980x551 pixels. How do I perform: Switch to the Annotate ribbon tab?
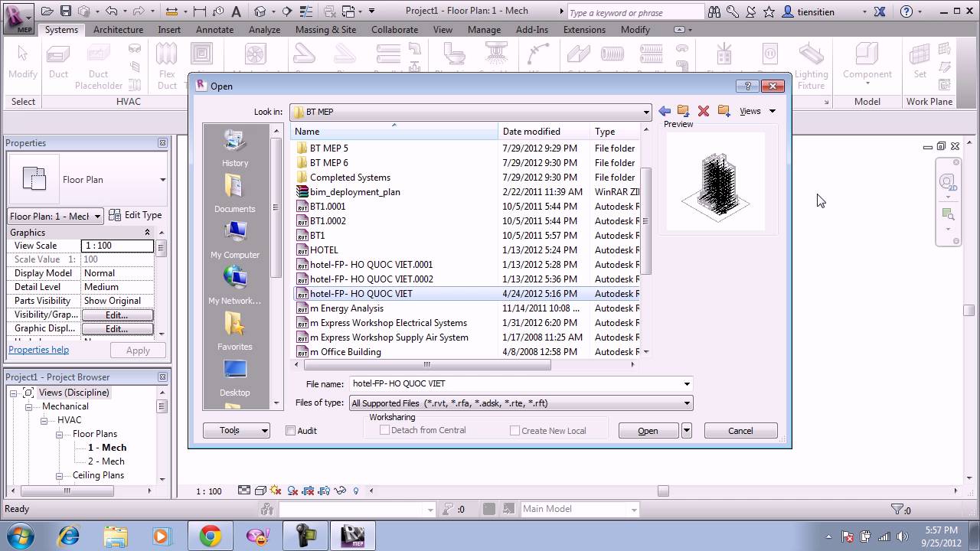click(x=214, y=30)
